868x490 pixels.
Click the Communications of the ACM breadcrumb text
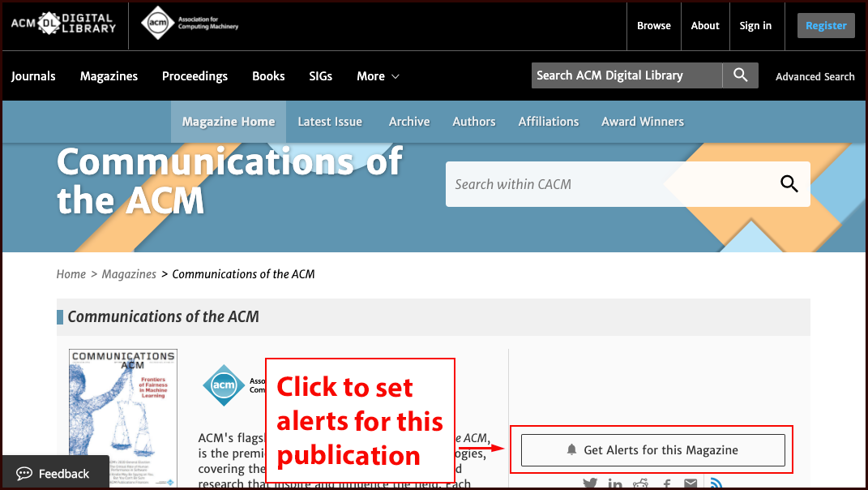[244, 274]
